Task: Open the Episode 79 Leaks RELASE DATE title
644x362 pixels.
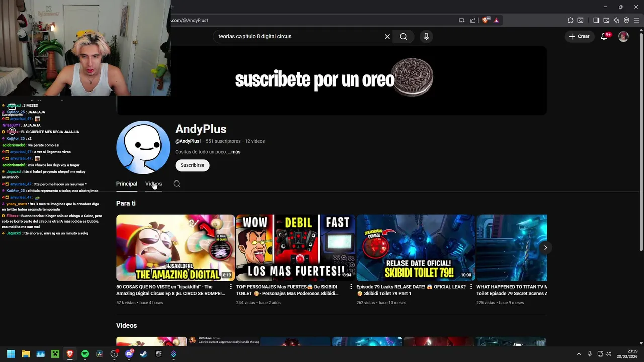Action: click(x=411, y=290)
